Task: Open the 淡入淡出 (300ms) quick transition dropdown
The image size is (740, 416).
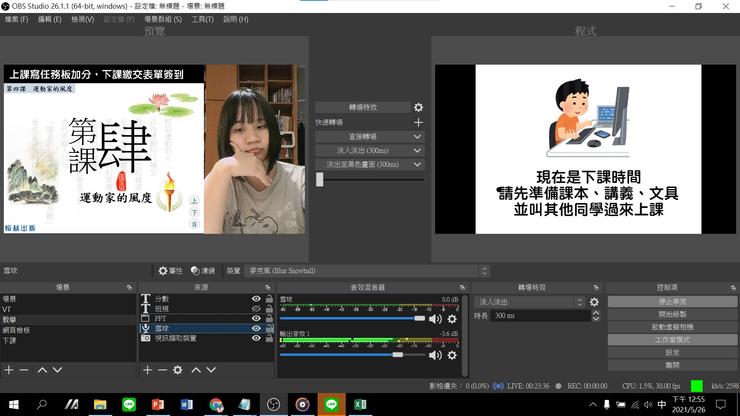Action: [x=417, y=150]
